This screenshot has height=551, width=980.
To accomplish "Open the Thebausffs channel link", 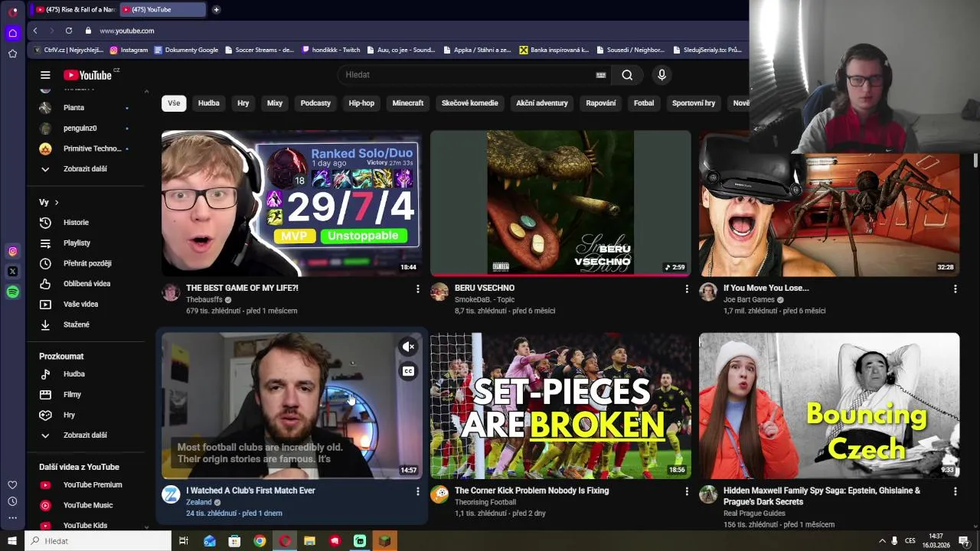I will [x=204, y=300].
